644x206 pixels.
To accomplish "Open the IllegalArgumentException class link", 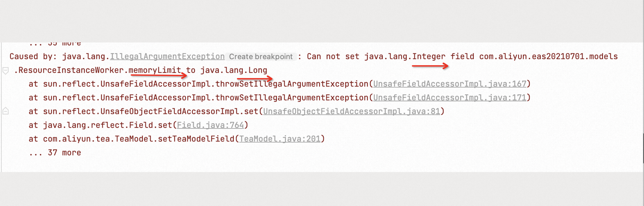I will pos(167,57).
